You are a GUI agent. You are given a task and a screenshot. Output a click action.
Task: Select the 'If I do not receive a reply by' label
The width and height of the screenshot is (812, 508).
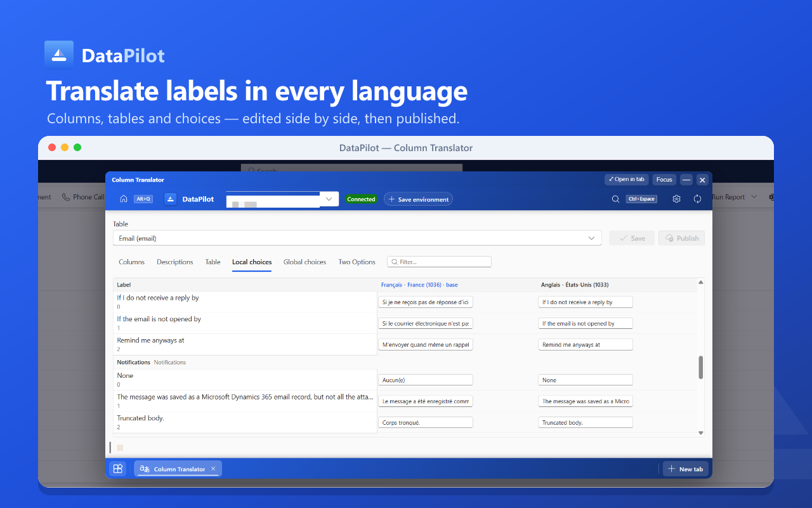[157, 297]
